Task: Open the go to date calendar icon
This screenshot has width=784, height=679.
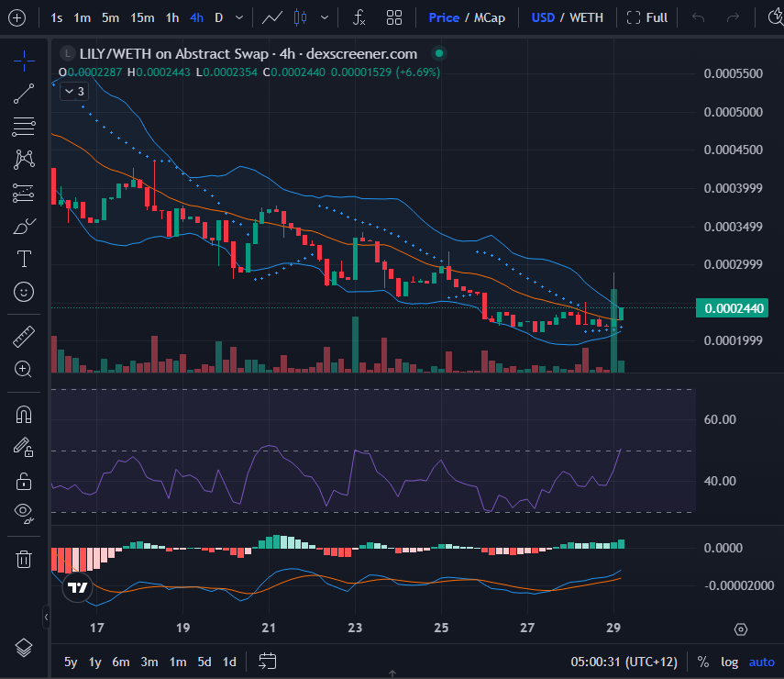Action: pos(267,662)
